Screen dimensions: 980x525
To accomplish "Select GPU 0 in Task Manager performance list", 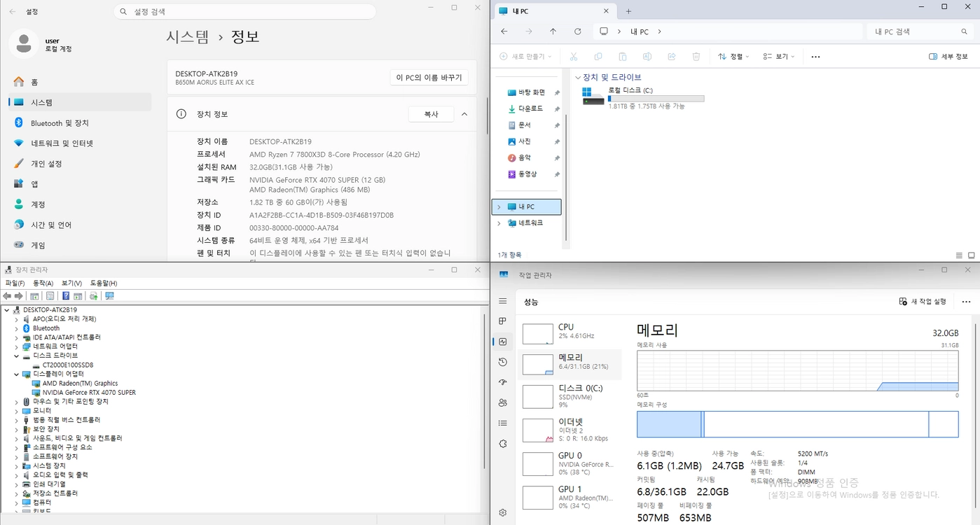I will point(570,463).
